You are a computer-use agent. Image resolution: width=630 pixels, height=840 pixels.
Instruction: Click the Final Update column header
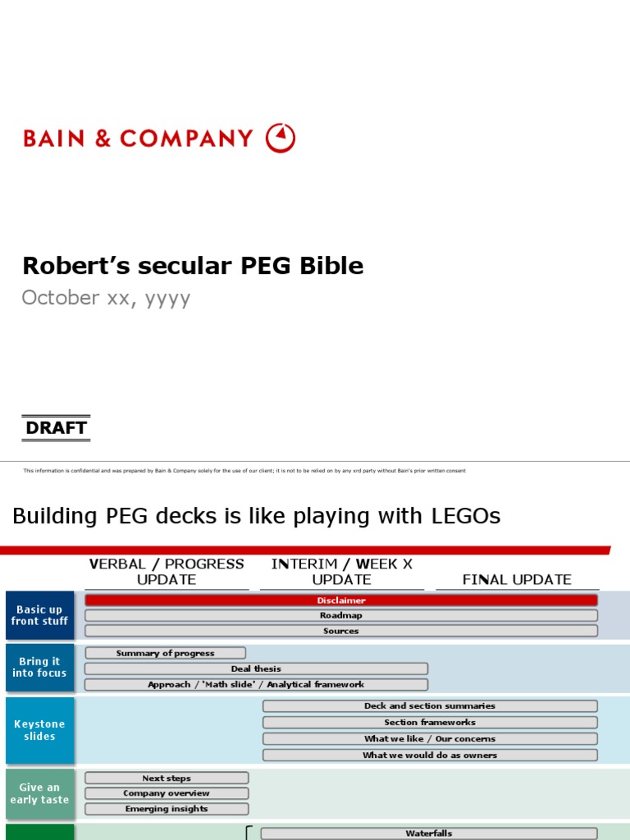[x=517, y=579]
